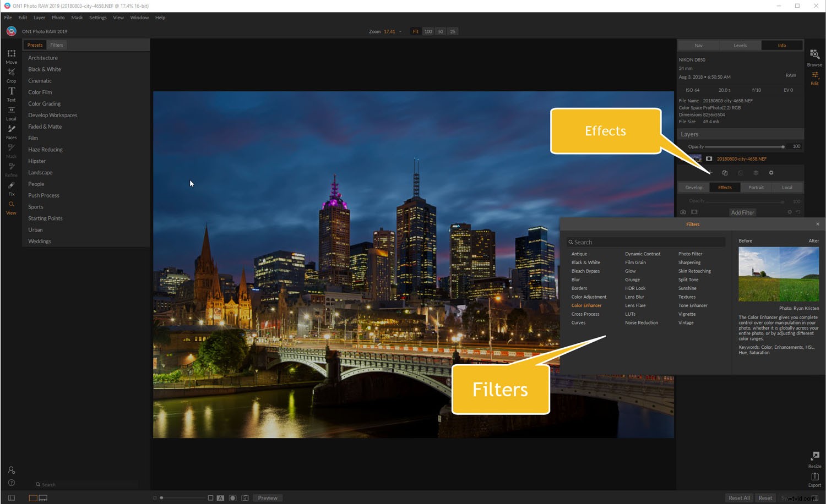The width and height of the screenshot is (826, 504).
Task: Toggle the Preview button at the bottom
Action: click(268, 497)
